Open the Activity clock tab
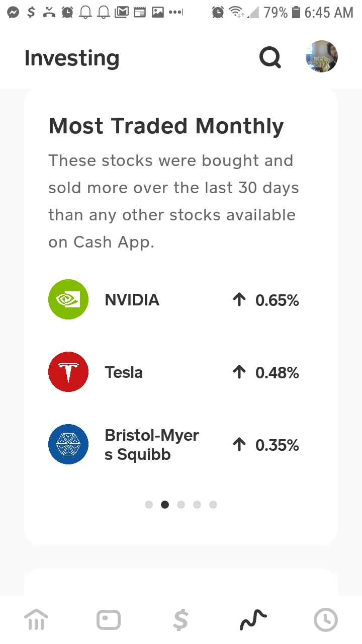Screen dimensions: 362x644 [325, 619]
